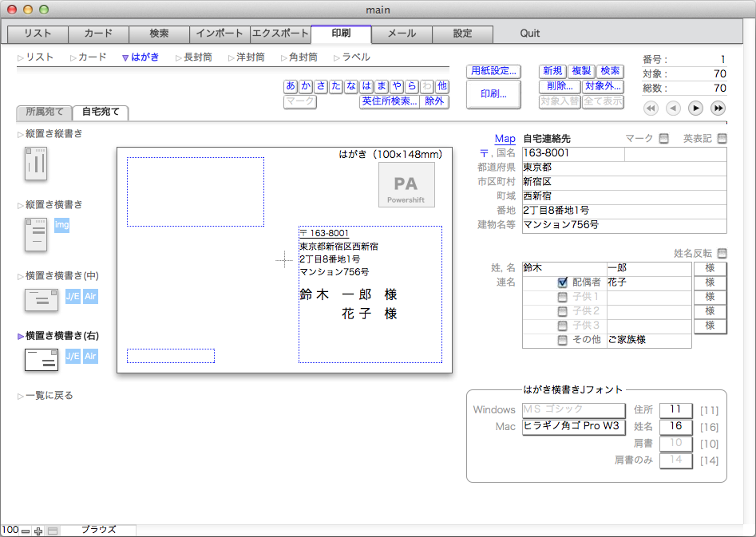Switch print type to 角封筒

[x=299, y=57]
